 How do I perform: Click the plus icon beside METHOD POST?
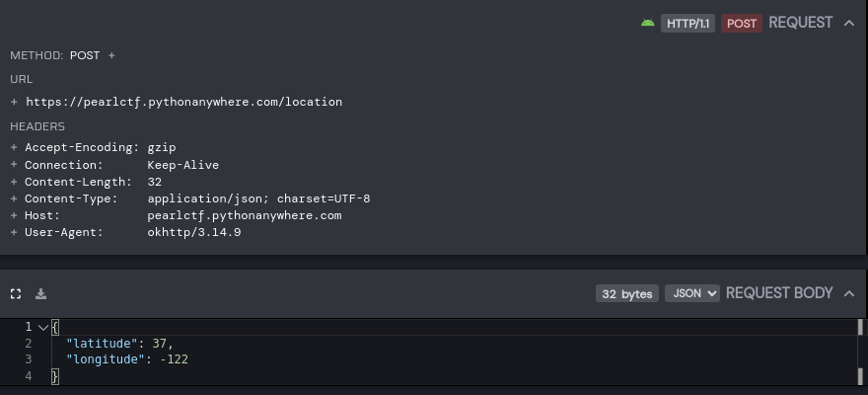click(x=111, y=55)
